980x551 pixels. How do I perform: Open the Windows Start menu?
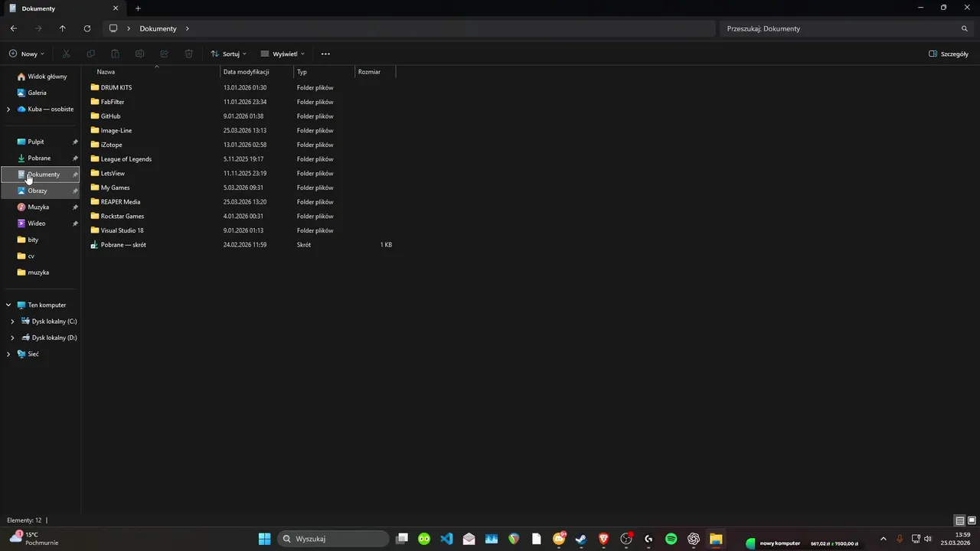point(264,539)
